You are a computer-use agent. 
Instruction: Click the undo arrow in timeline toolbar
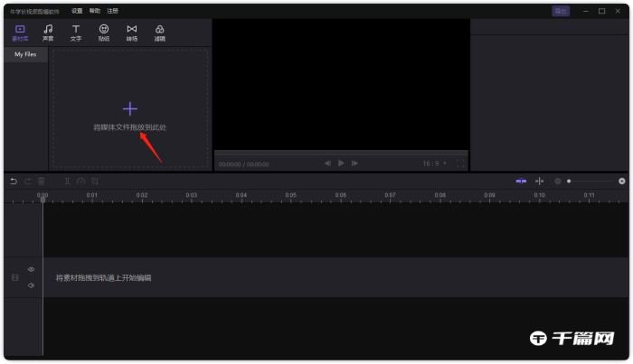point(14,182)
